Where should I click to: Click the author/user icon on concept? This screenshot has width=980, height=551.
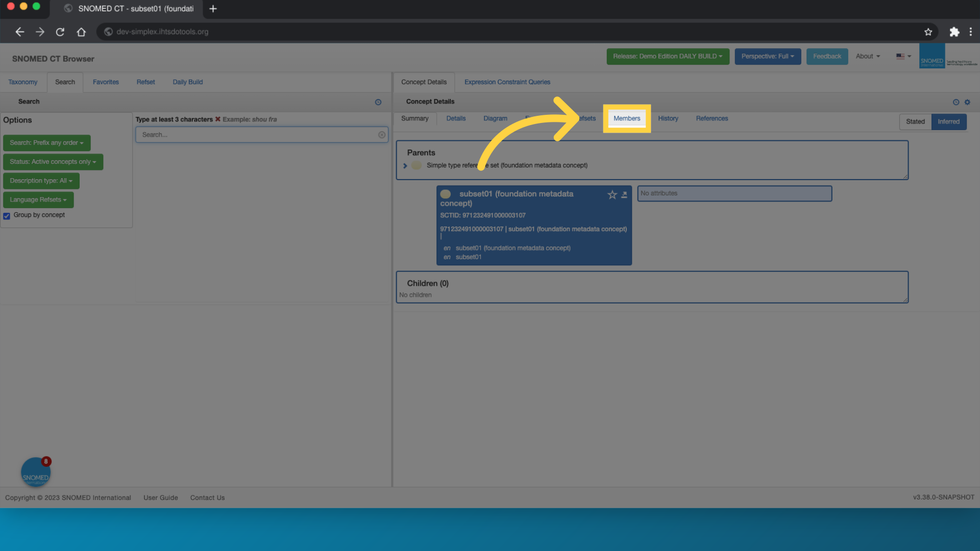click(x=623, y=195)
